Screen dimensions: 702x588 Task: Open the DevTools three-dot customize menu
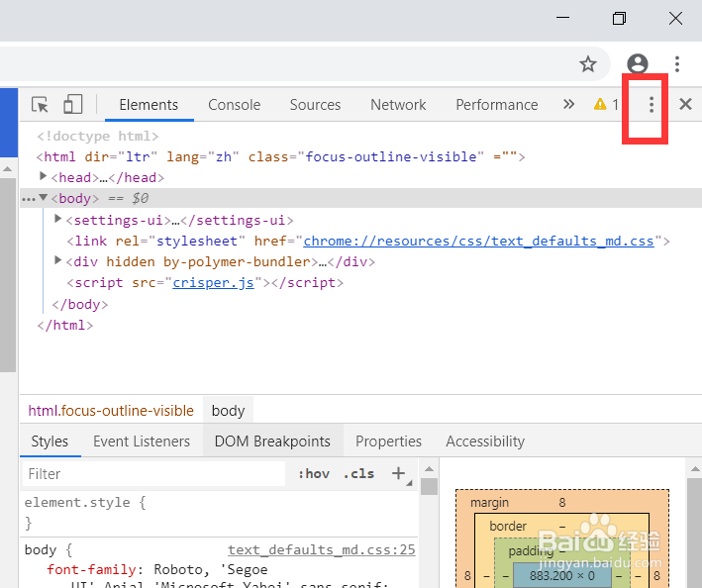point(652,105)
